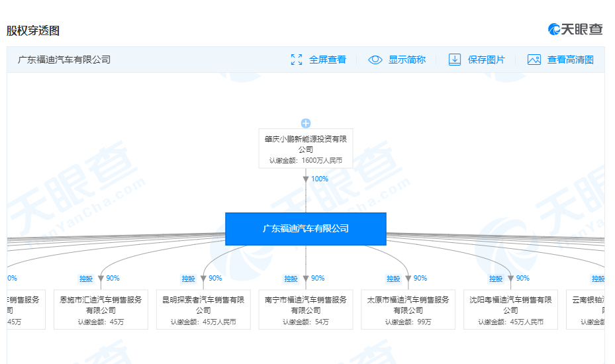Click the fullscreen view icon
Viewport: 615px width, 364px height.
297,60
